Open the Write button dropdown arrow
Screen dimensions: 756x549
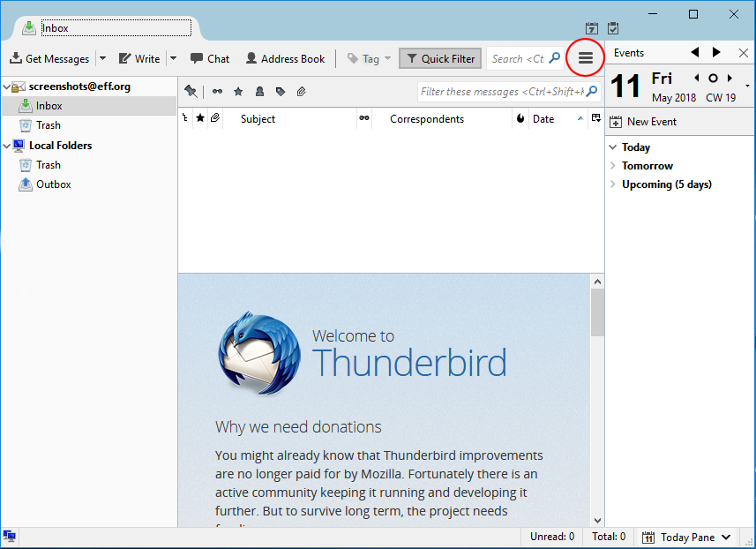[173, 59]
